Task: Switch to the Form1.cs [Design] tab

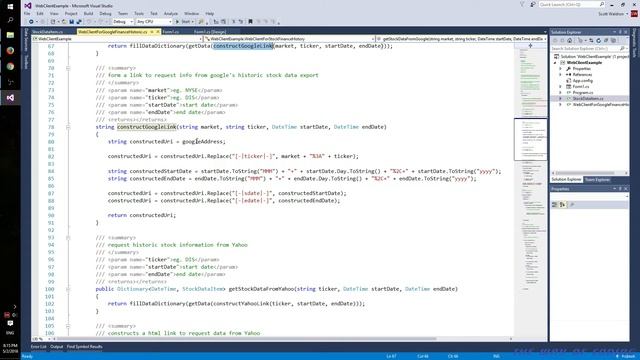Action: pos(209,32)
